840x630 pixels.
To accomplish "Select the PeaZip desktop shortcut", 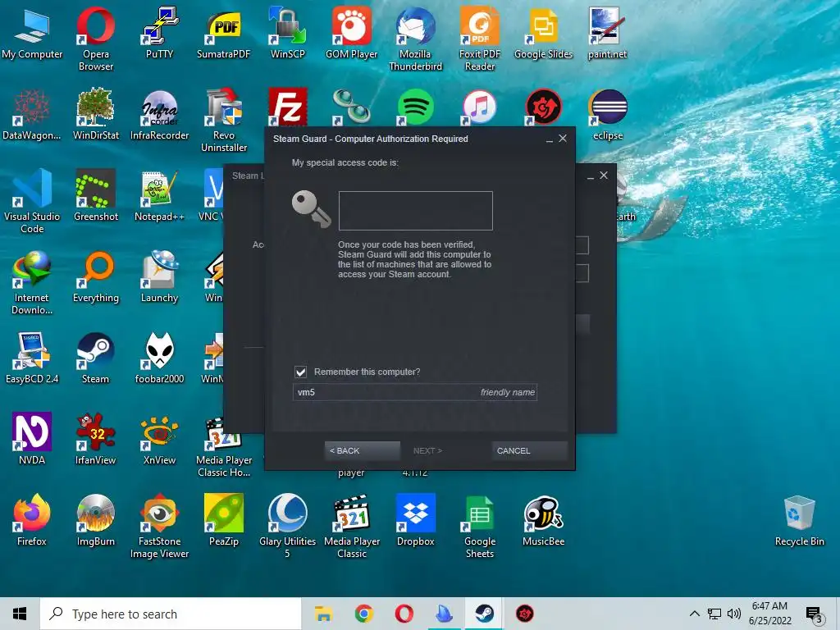I will (x=223, y=521).
